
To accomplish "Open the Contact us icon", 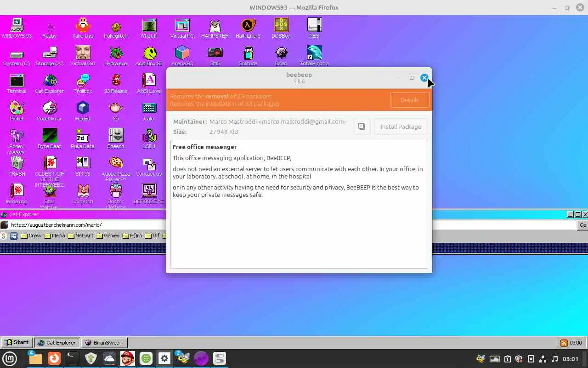I will (x=149, y=166).
